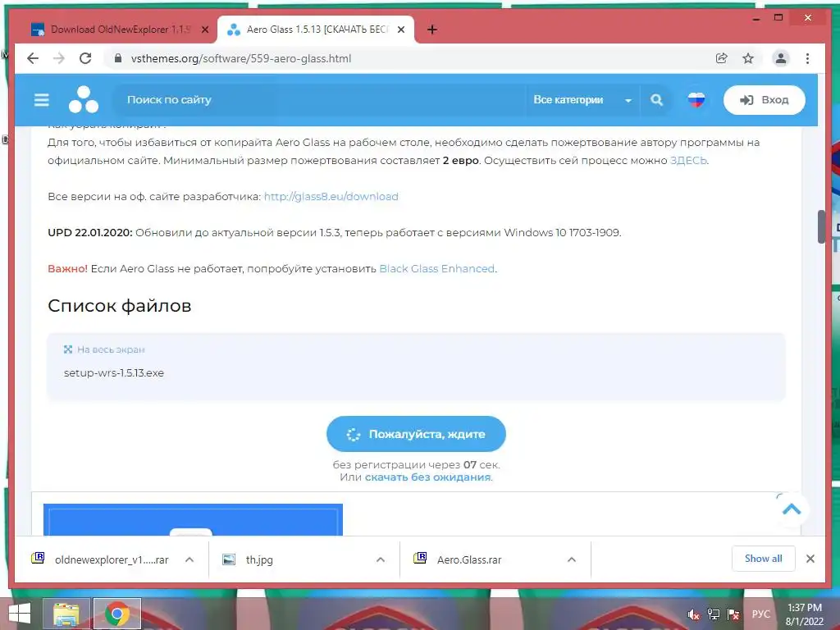Expand options for the th.jpg download
Viewport: 840px width, 630px height.
[x=381, y=559]
